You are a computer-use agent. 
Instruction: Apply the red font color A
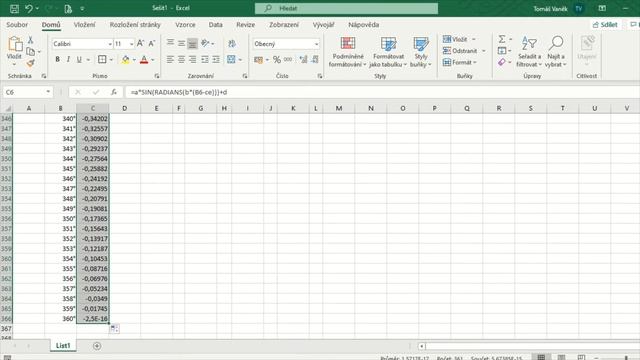(144, 60)
